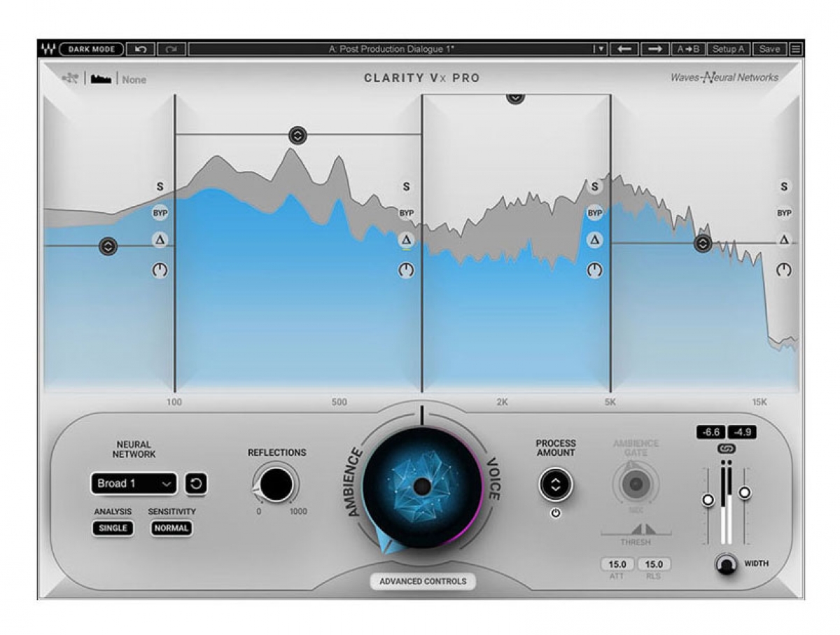Image resolution: width=840 pixels, height=635 pixels.
Task: Grab the third band's threshold handle at top
Action: pyautogui.click(x=515, y=98)
